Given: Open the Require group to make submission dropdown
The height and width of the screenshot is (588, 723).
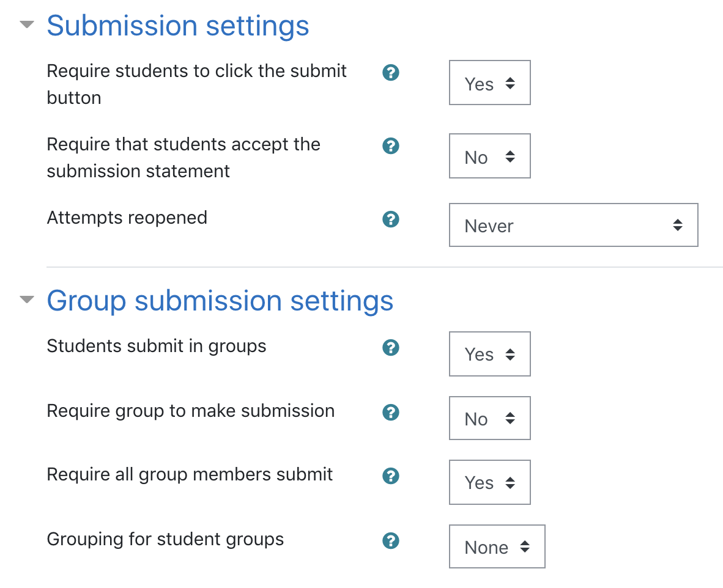Looking at the screenshot, I should [490, 418].
